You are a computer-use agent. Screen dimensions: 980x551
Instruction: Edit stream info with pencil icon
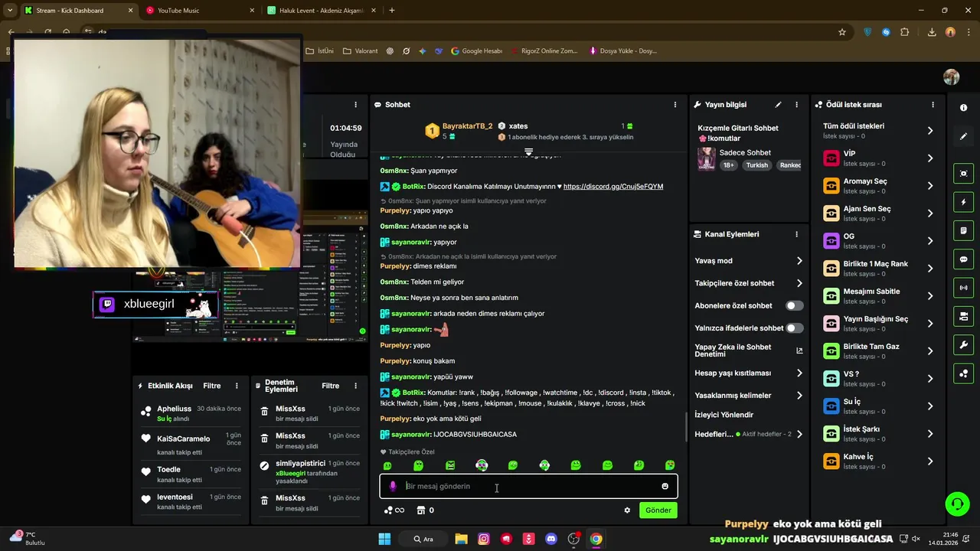(778, 105)
